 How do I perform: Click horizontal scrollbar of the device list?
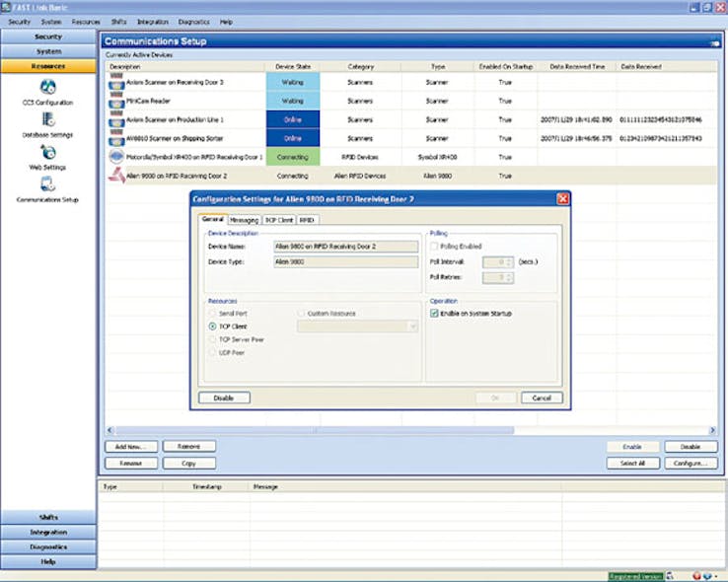coord(315,430)
